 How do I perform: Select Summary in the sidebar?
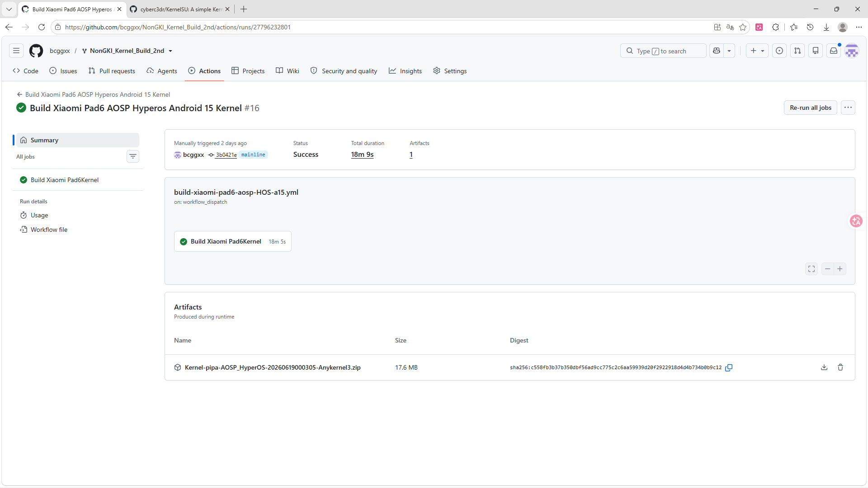[x=78, y=140]
